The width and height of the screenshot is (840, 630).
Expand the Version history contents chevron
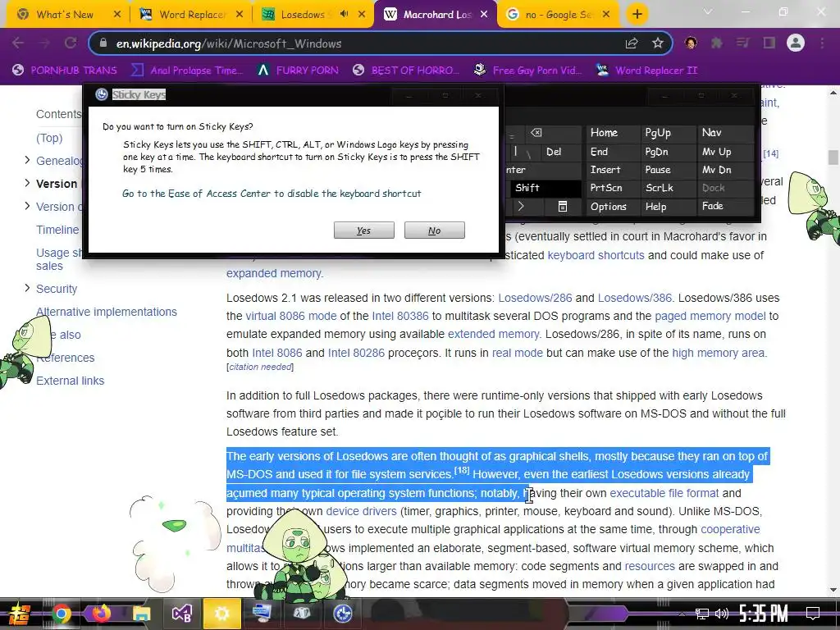click(27, 183)
